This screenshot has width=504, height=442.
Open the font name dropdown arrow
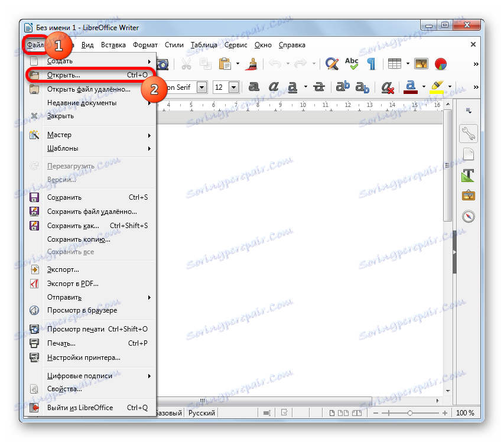click(x=201, y=87)
